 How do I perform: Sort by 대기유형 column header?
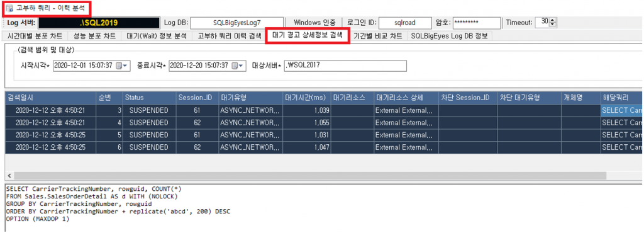click(251, 98)
